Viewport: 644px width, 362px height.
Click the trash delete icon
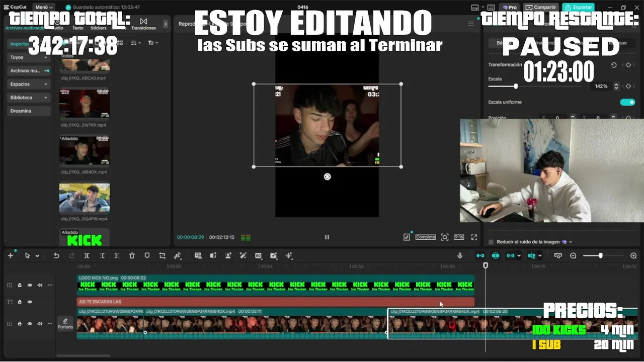coord(132,255)
